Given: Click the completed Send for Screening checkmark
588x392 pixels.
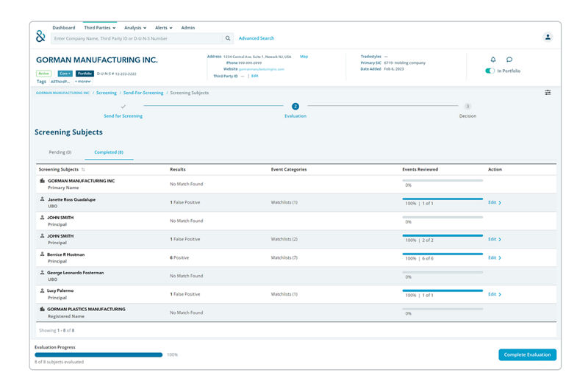Looking at the screenshot, I should tap(123, 107).
